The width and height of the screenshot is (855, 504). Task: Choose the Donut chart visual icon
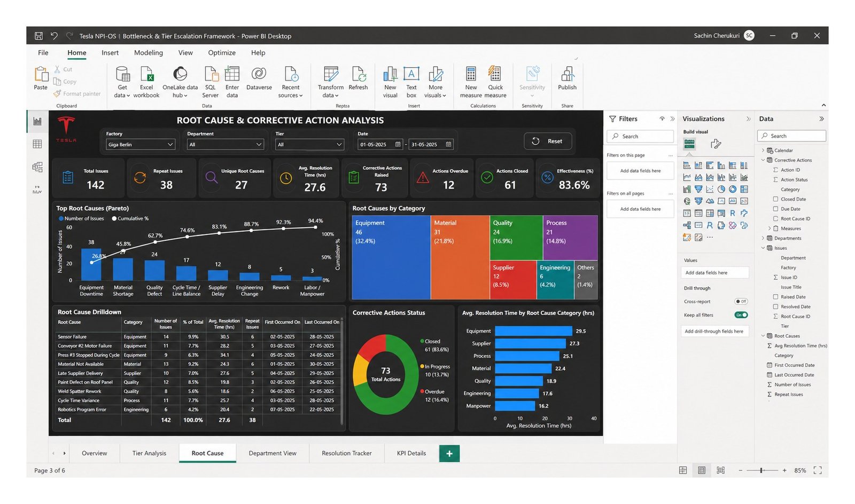[x=733, y=190]
